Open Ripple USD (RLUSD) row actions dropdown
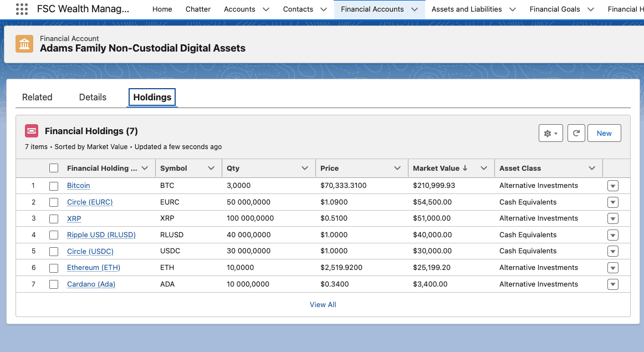Image resolution: width=644 pixels, height=352 pixels. click(613, 236)
